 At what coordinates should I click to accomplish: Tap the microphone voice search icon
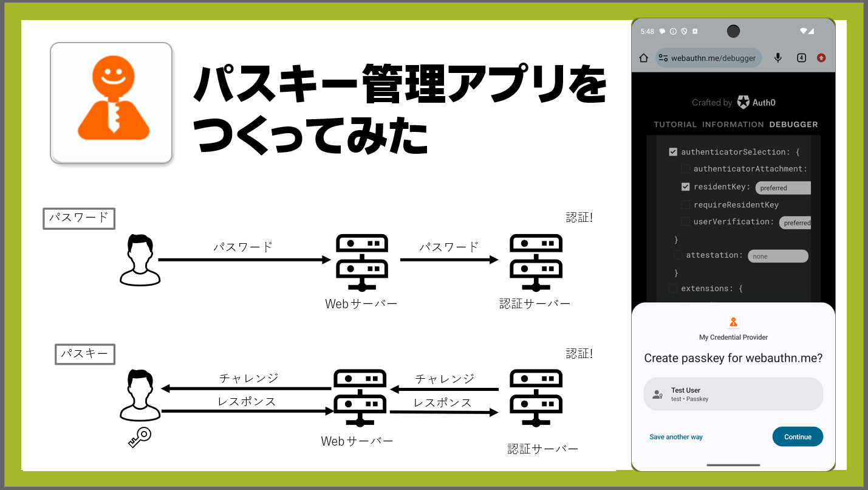coord(778,58)
